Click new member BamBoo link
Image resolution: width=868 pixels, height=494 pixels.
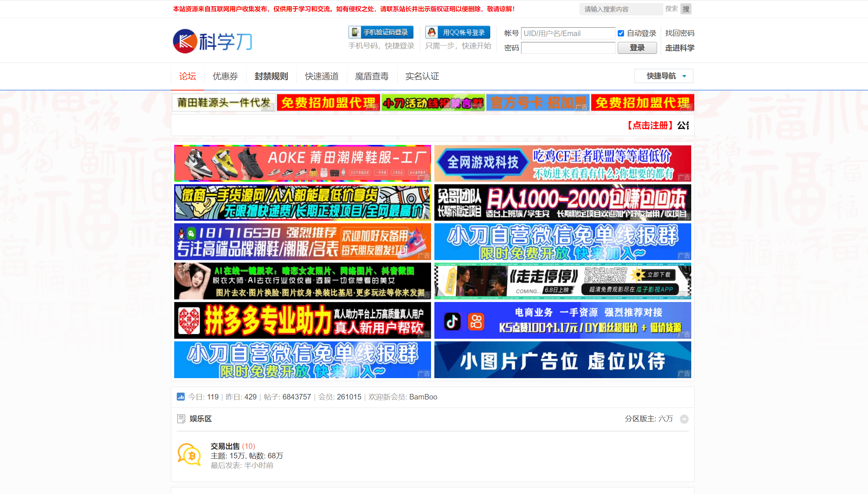(423, 397)
